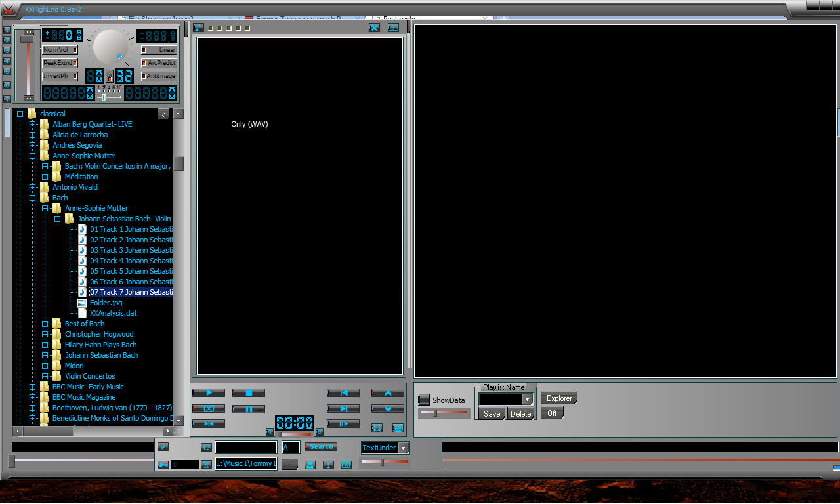
Task: Click the text cursor icon in the search panel
Action: tap(328, 464)
